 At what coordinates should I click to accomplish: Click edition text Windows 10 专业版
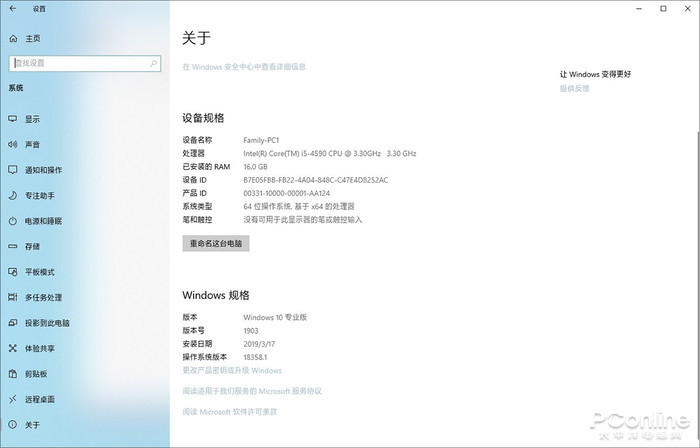275,317
